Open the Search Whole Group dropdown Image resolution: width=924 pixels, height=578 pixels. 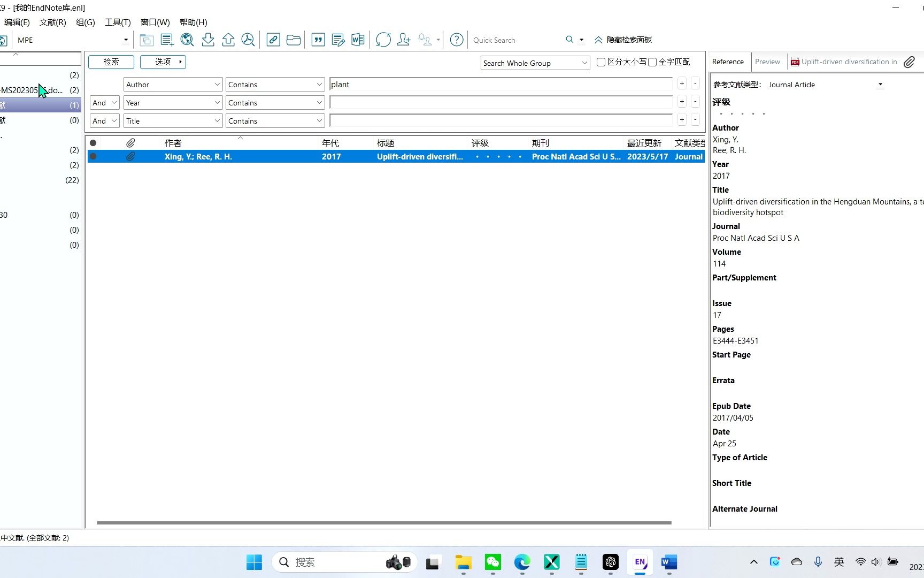(x=535, y=63)
